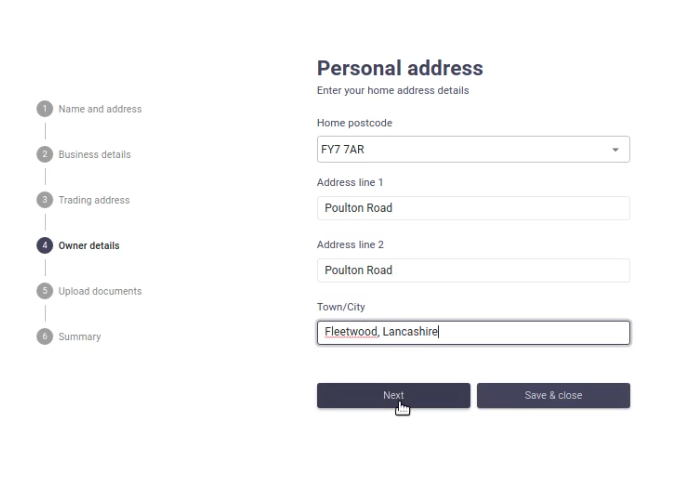
Task: Focus the Address line 1 field
Action: click(x=473, y=208)
